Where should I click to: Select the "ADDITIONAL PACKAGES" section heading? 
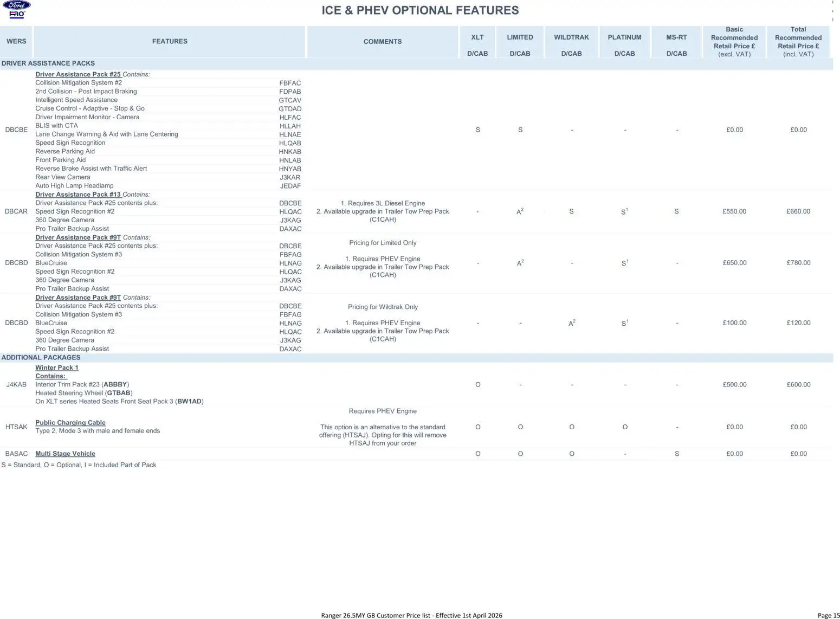click(x=41, y=358)
